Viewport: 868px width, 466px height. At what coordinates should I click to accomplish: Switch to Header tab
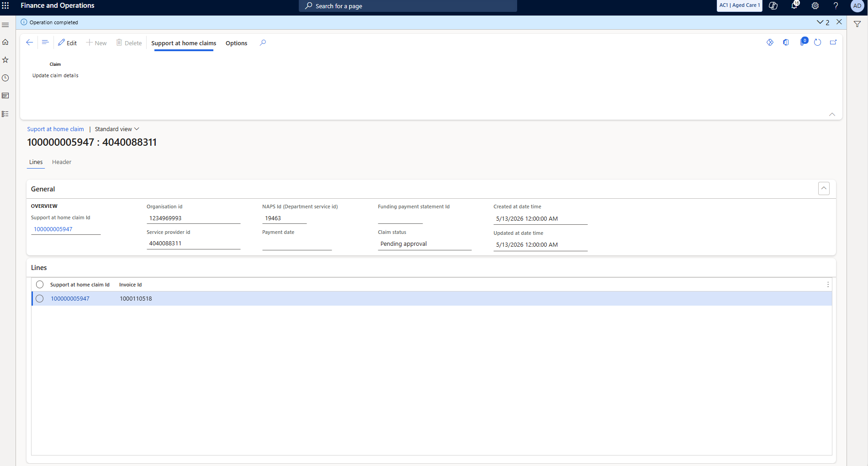(x=62, y=162)
